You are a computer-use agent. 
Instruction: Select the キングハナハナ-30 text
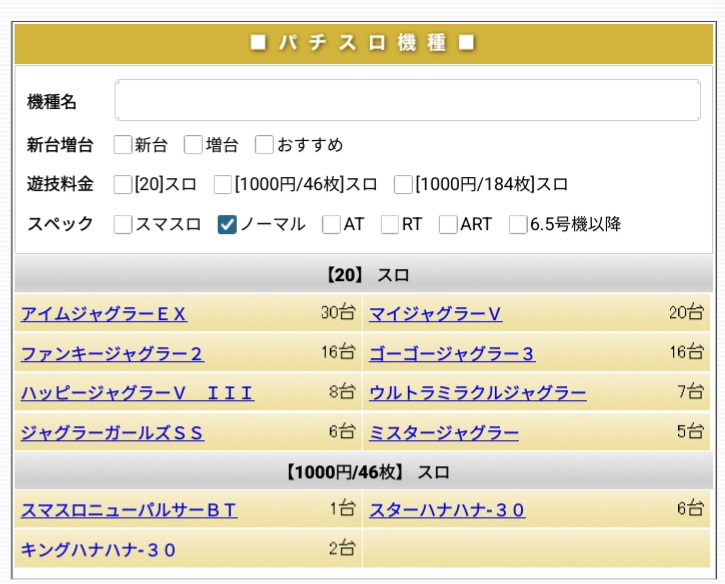[x=98, y=550]
